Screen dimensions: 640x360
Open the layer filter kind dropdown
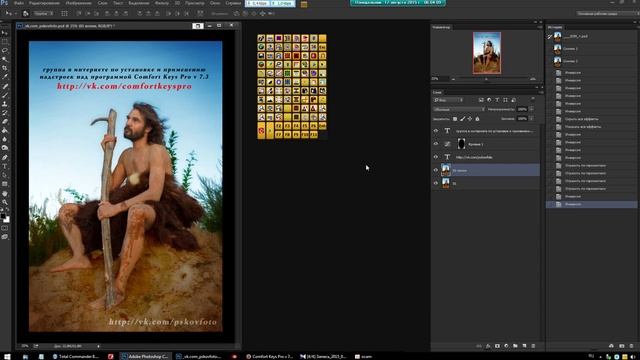click(448, 100)
